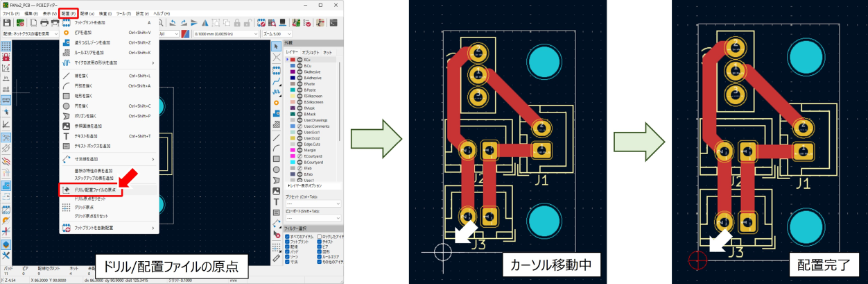This screenshot has height=284, width=868.
Task: Switch units to mils with the 'mil' icon
Action: point(6,89)
